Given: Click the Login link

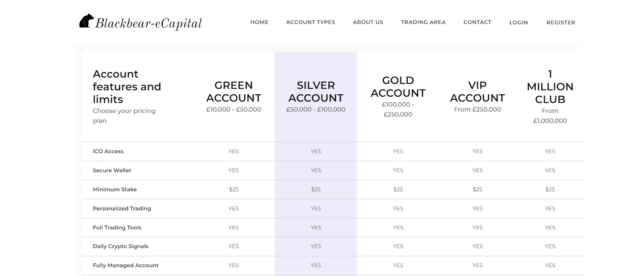Looking at the screenshot, I should tap(518, 23).
